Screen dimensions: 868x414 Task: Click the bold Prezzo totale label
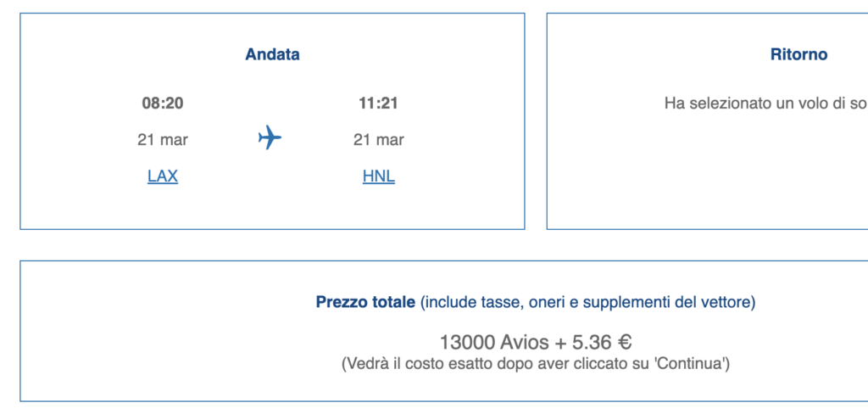[365, 302]
